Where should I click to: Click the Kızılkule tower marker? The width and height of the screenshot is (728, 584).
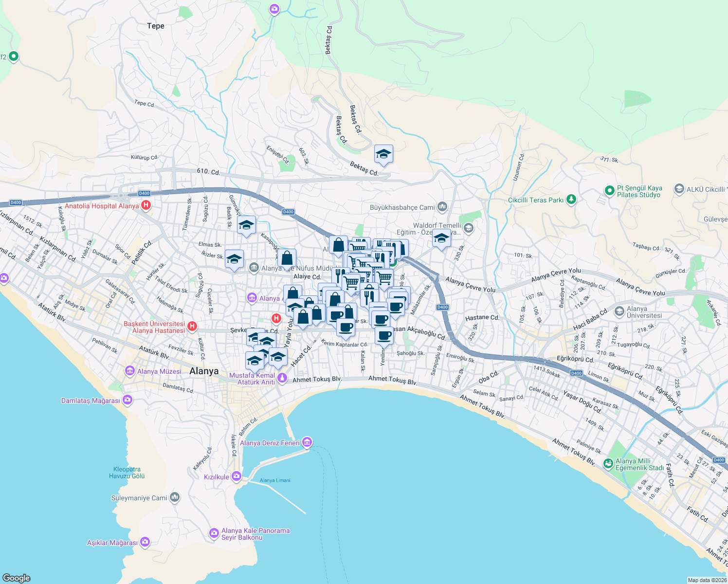click(237, 476)
